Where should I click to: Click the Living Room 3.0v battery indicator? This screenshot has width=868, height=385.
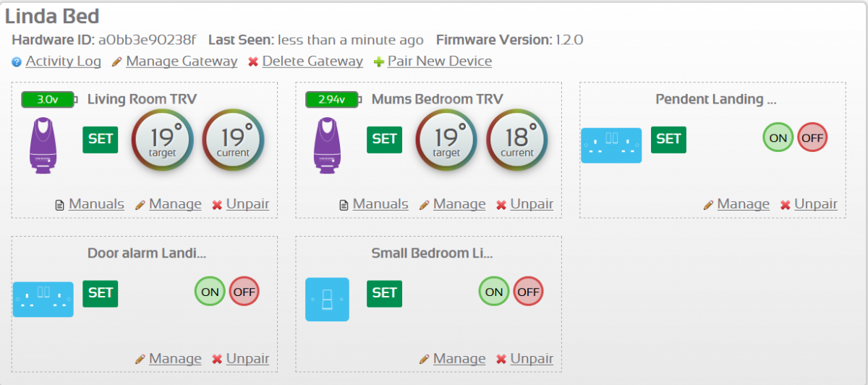tap(48, 99)
